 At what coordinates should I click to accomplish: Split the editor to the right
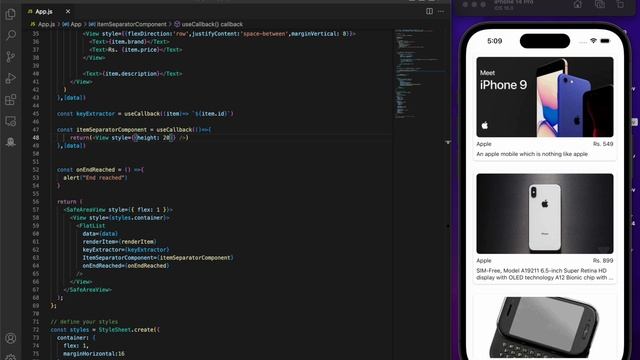tap(429, 11)
